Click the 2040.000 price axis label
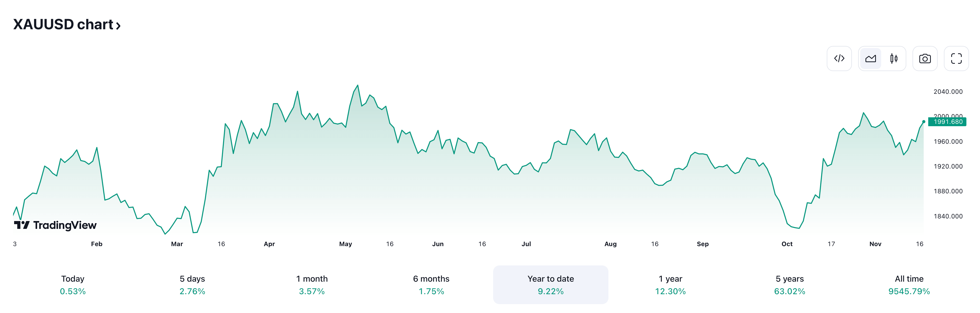This screenshot has height=313, width=980. point(948,92)
